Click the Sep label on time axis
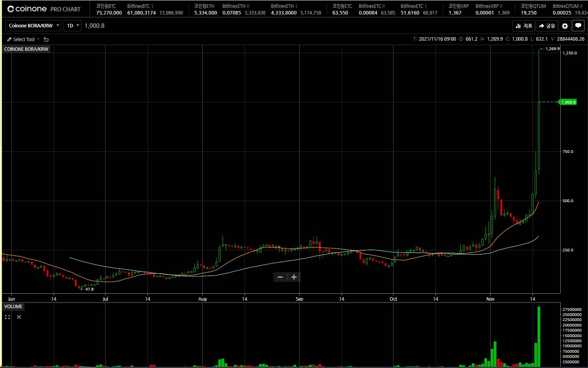 299,299
